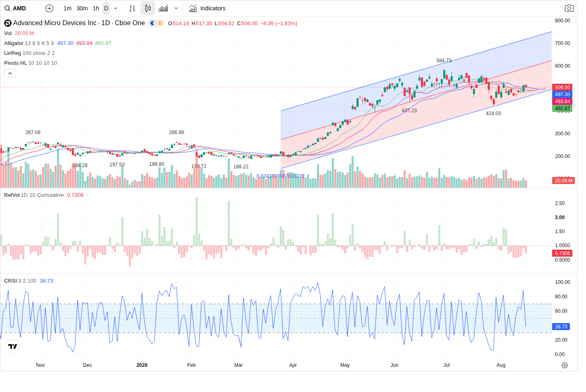Viewport: 586px width, 392px height.
Task: Open the Indicators dialog
Action: click(207, 8)
